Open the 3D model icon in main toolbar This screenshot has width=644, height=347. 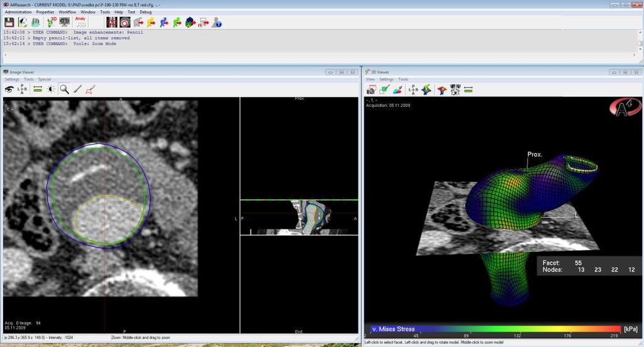tap(52, 22)
